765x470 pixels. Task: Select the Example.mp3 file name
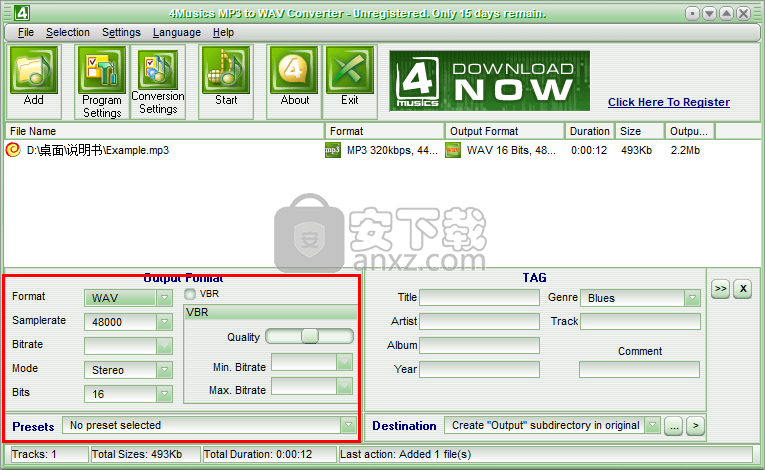(x=98, y=150)
